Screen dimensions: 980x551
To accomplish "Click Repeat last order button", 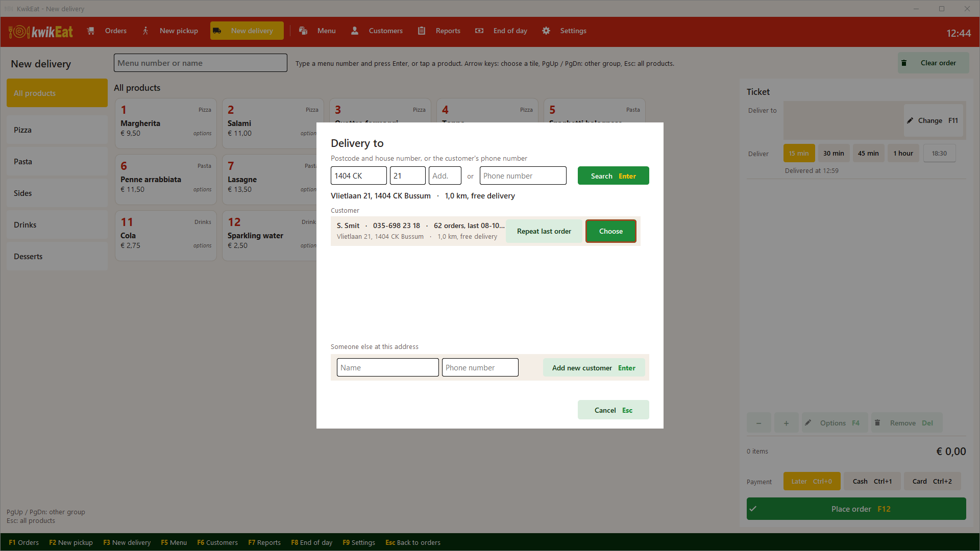I will coord(544,231).
